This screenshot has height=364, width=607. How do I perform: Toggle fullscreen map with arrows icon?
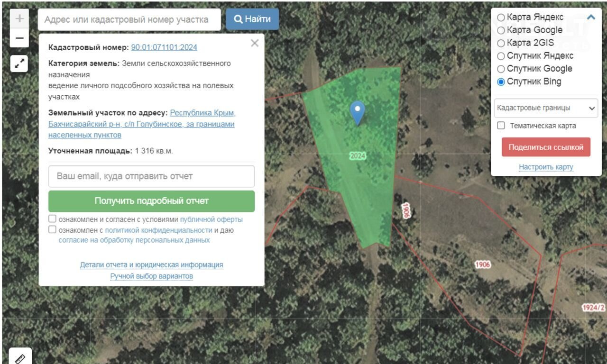19,64
